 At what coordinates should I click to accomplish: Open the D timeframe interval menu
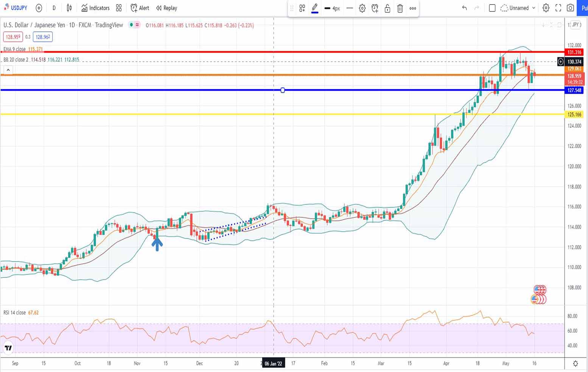54,8
